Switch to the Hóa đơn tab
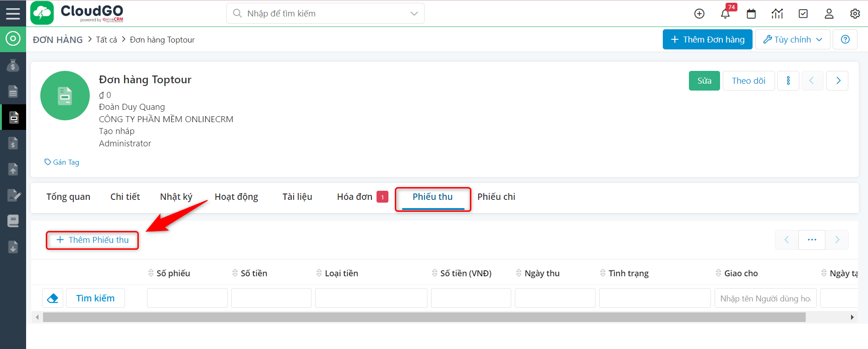The image size is (868, 349). pyautogui.click(x=355, y=197)
